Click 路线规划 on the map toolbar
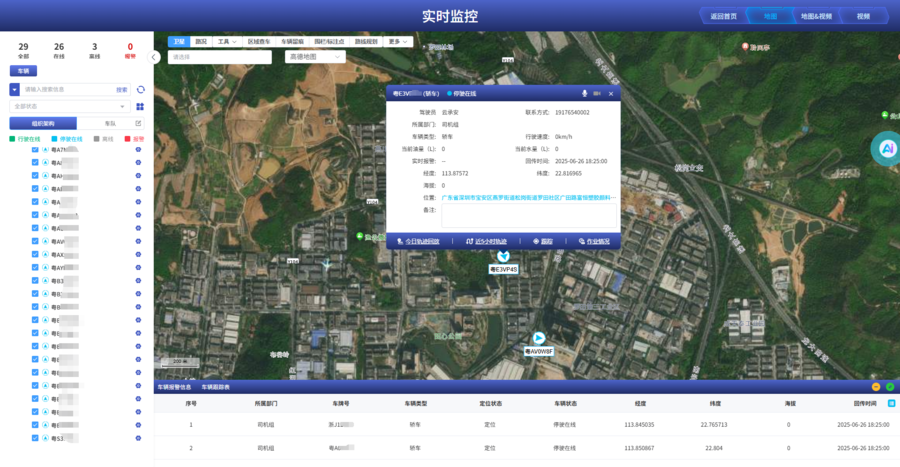 point(366,42)
